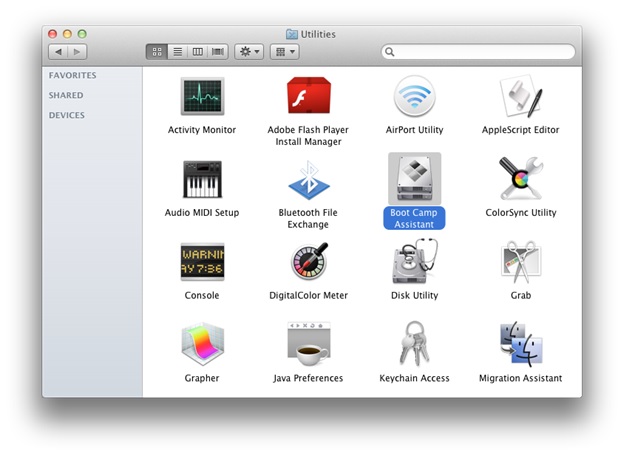Viewport: 624px width, 456px height.
Task: Select AppleScript Editor icon
Action: pos(521,96)
